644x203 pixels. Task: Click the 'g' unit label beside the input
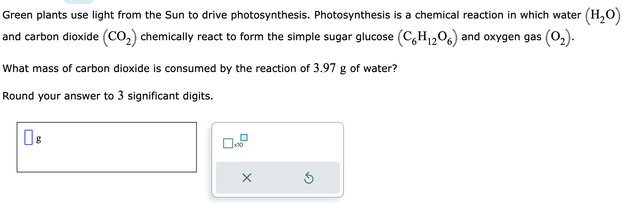(x=38, y=139)
